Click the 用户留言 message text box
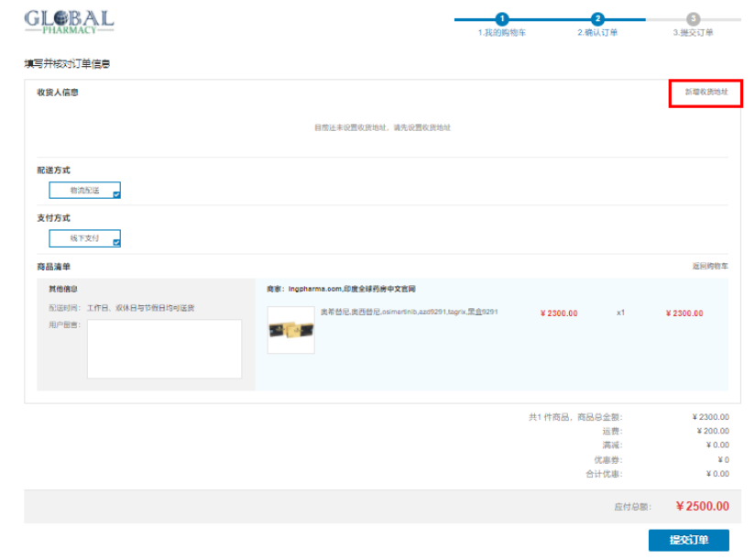Image resolution: width=755 pixels, height=560 pixels. 164,348
